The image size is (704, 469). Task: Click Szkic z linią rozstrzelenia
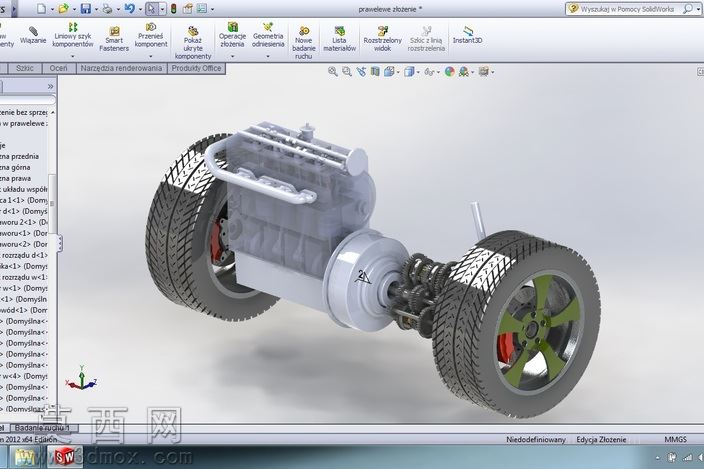pyautogui.click(x=426, y=39)
